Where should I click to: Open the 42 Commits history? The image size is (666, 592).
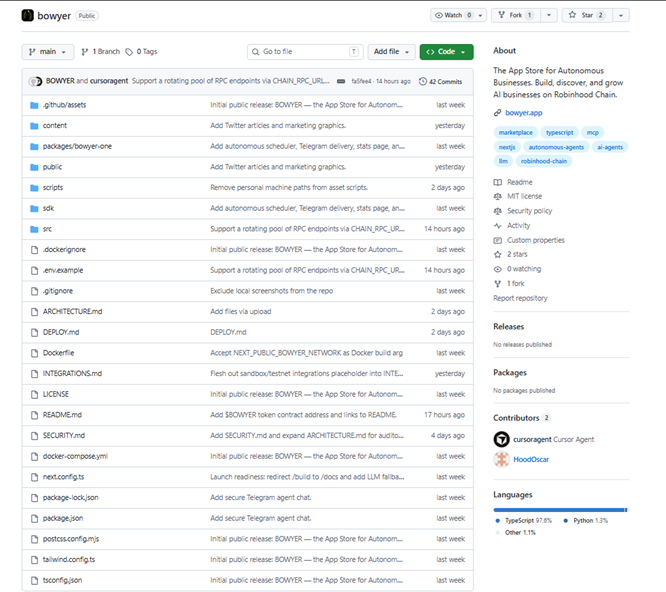(440, 82)
